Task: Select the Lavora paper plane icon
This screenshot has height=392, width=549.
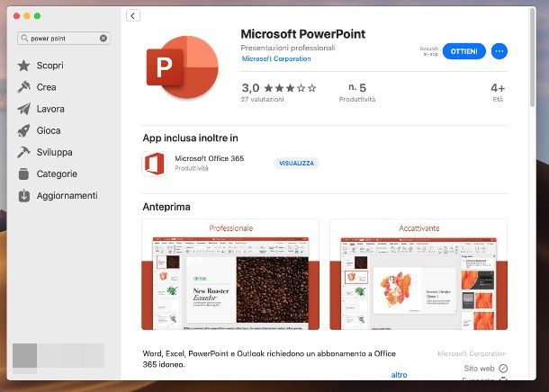Action: [23, 109]
